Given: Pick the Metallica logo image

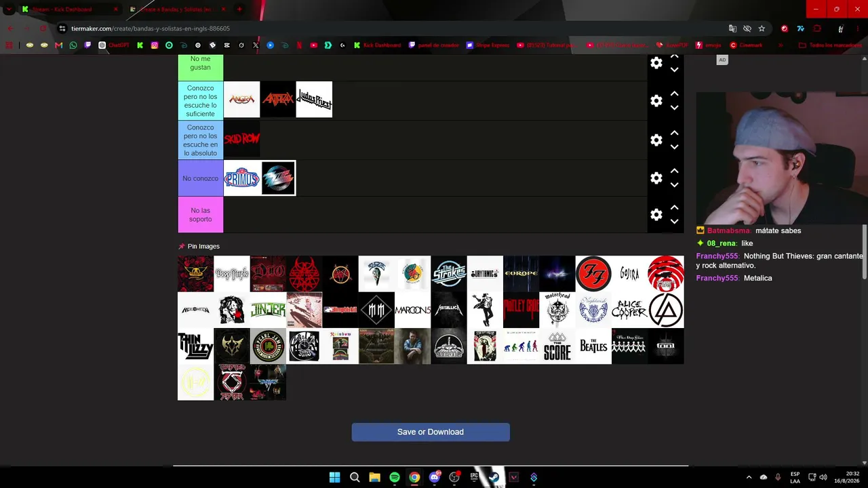Looking at the screenshot, I should click(449, 310).
